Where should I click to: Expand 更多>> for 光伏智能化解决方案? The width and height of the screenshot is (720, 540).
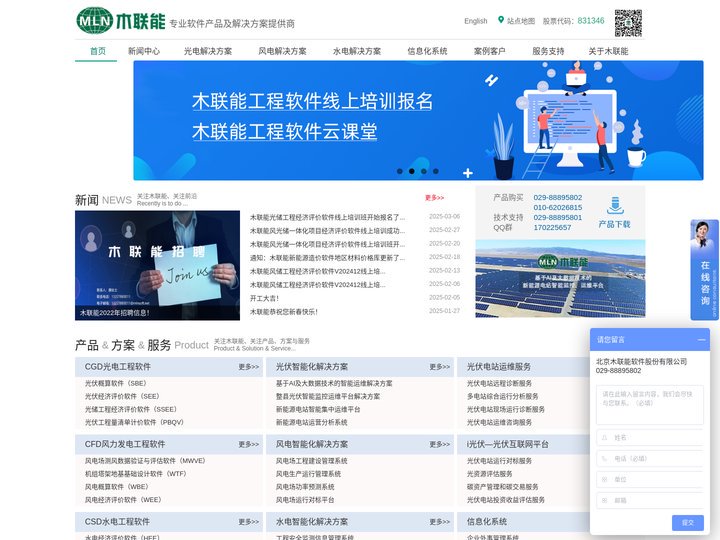coord(440,367)
